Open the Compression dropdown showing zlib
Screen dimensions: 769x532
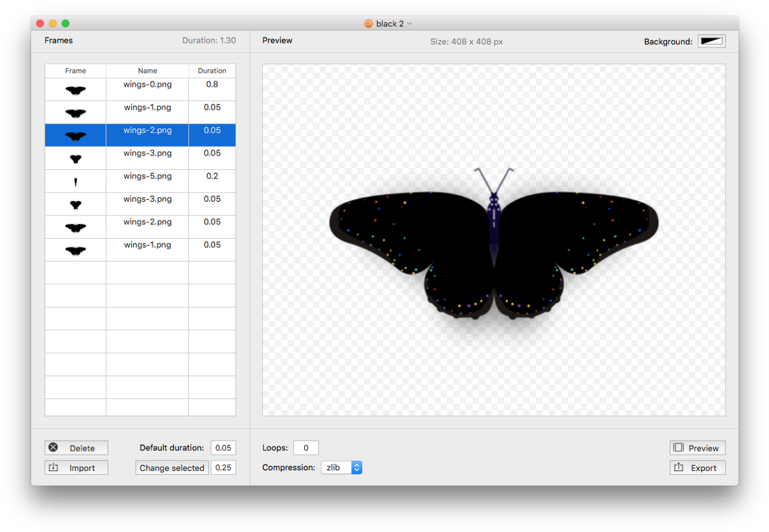point(337,467)
